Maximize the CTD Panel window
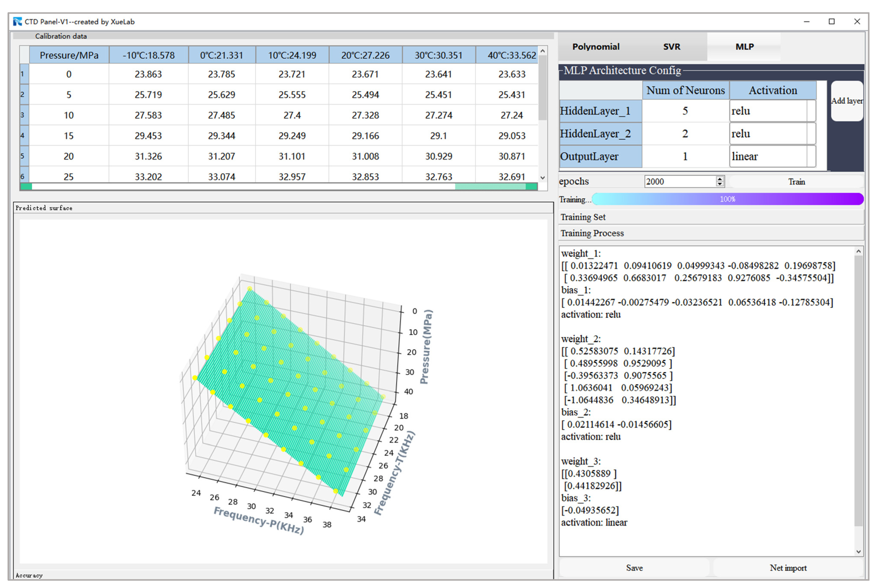The height and width of the screenshot is (588, 874). coord(831,22)
